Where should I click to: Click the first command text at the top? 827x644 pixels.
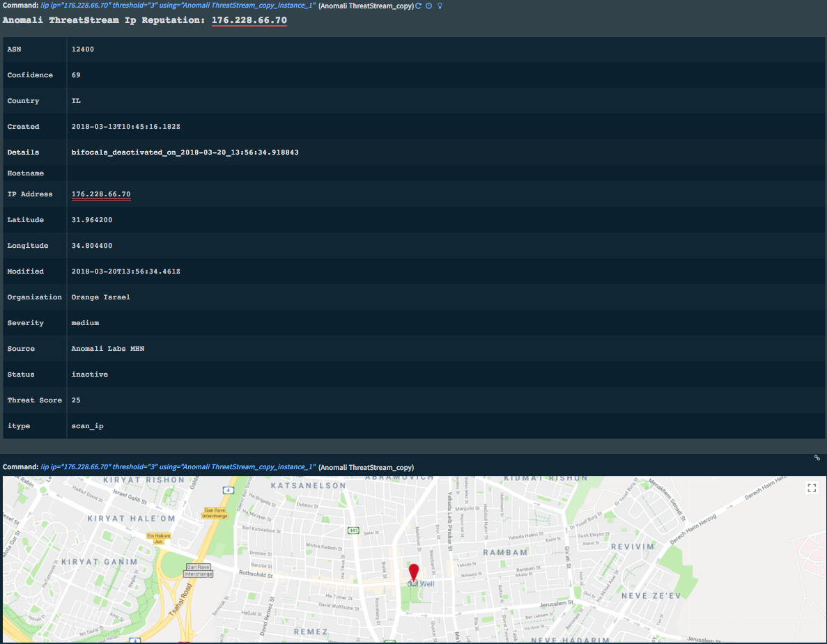click(178, 6)
